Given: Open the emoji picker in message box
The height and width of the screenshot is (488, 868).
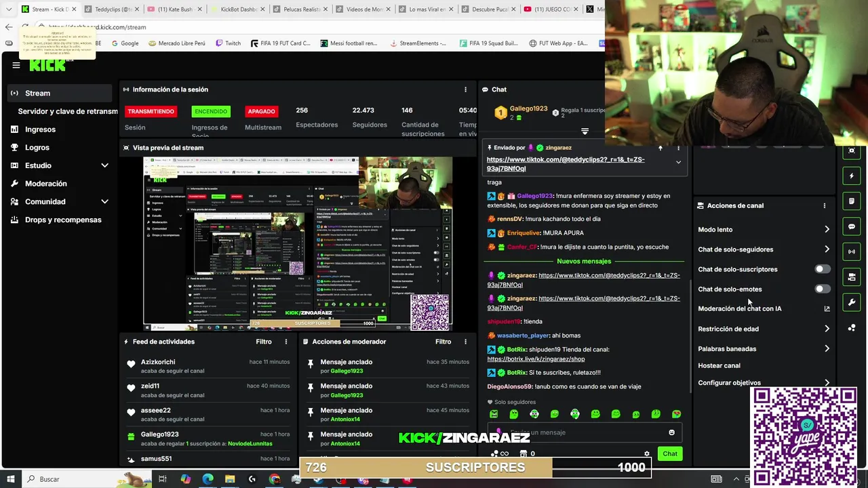Looking at the screenshot, I should (671, 432).
